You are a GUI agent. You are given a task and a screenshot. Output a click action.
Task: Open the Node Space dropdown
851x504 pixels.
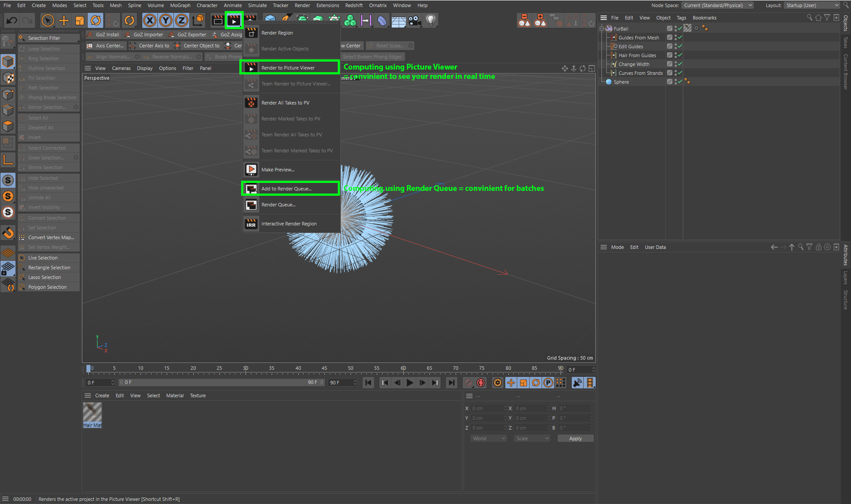pyautogui.click(x=718, y=5)
